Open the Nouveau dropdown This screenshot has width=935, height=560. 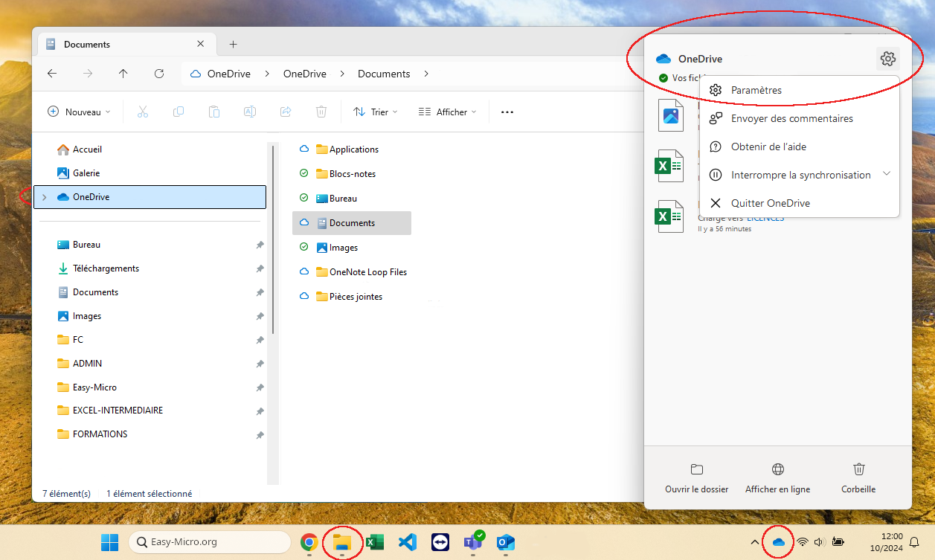point(79,112)
